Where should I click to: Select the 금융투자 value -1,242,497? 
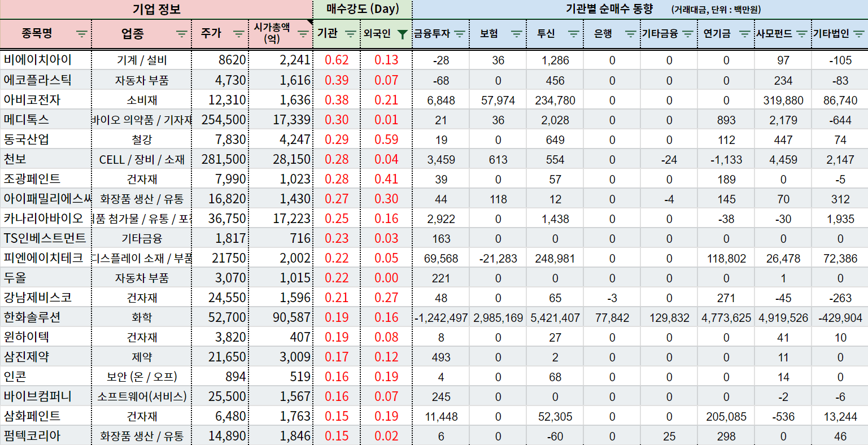coord(441,317)
